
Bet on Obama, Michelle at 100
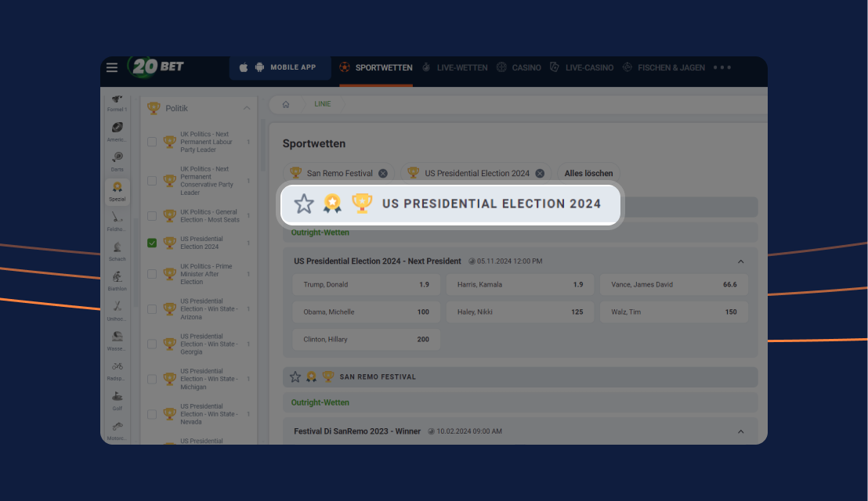point(367,312)
